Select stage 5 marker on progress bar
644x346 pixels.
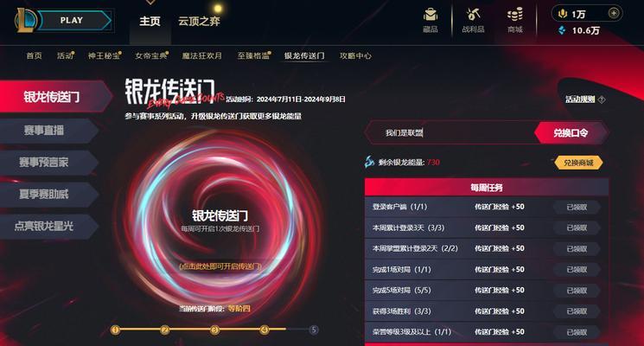click(x=314, y=330)
